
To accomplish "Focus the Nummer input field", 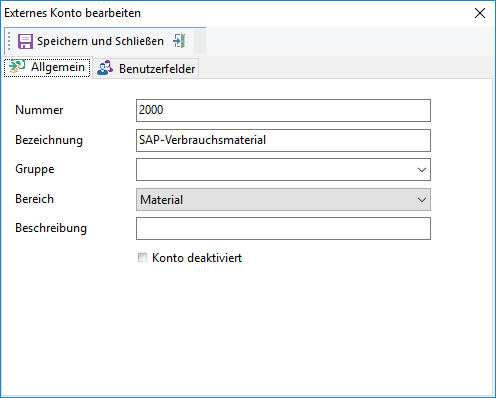I will click(x=283, y=110).
